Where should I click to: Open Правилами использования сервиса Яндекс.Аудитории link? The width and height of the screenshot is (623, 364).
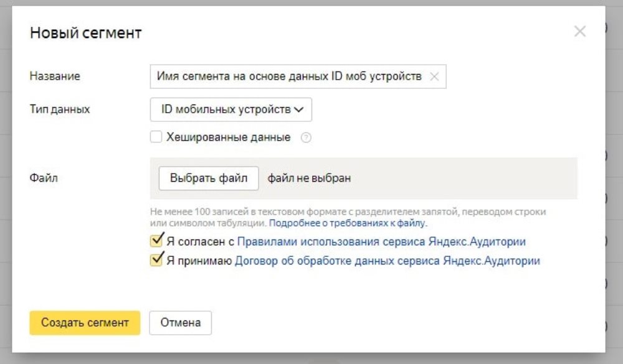(381, 242)
